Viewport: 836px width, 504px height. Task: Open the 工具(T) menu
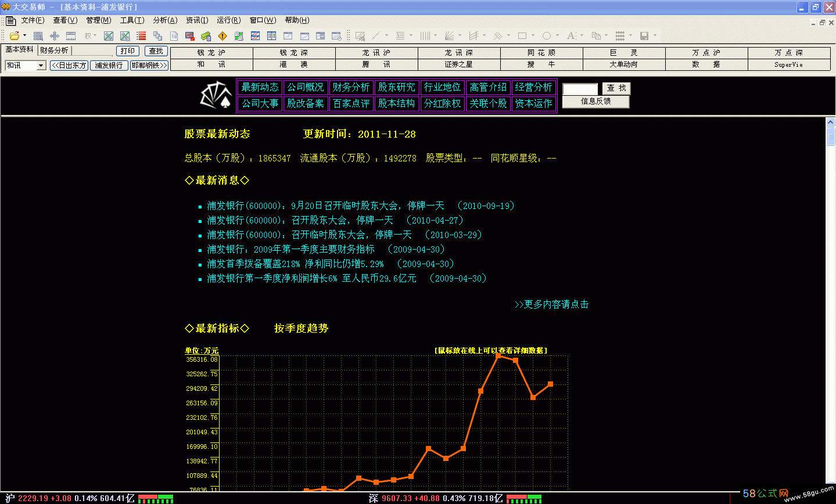click(132, 20)
